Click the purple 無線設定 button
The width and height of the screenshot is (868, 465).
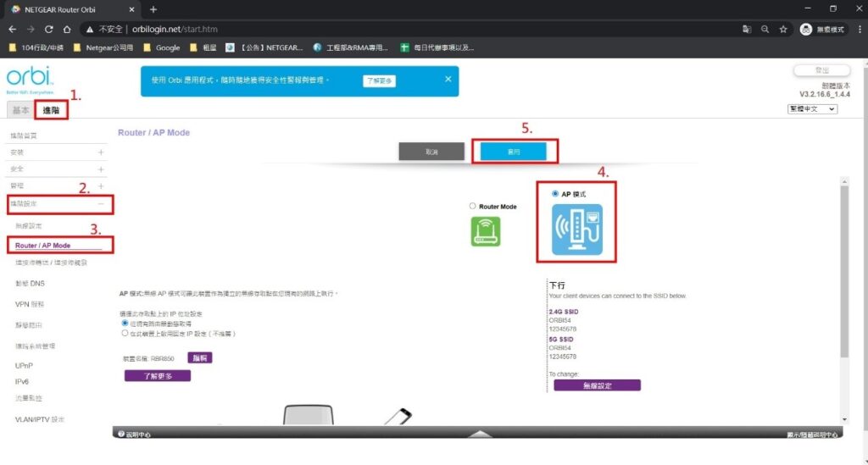click(x=597, y=385)
